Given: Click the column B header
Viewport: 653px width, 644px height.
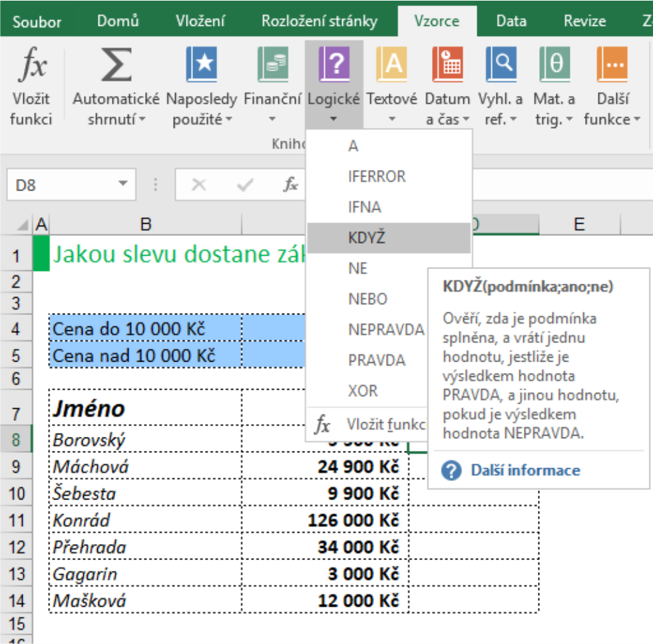Looking at the screenshot, I should point(145,225).
